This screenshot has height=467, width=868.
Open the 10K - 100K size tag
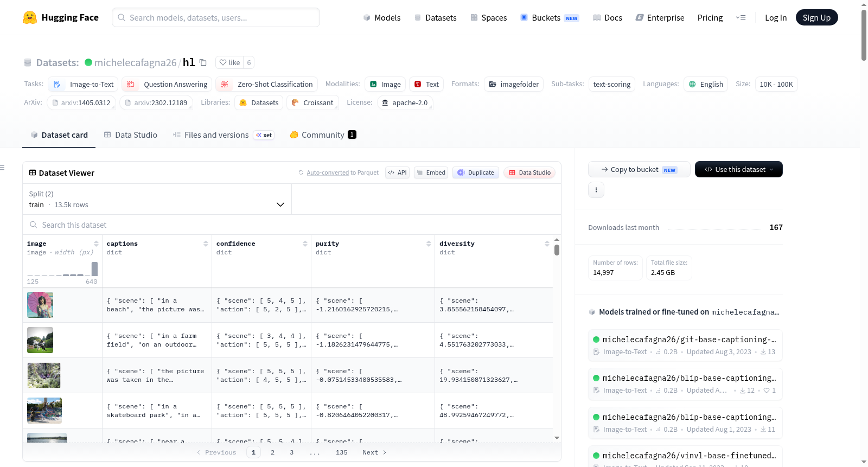coord(776,84)
